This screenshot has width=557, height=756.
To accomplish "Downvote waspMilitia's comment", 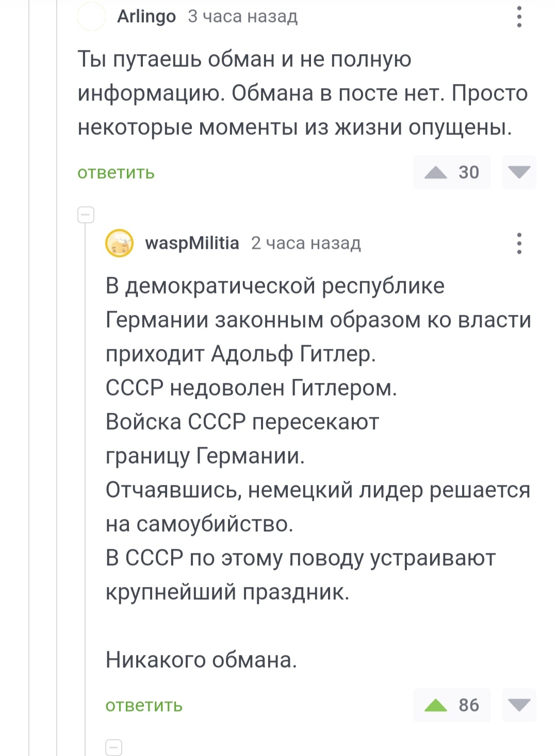I will pos(519,705).
